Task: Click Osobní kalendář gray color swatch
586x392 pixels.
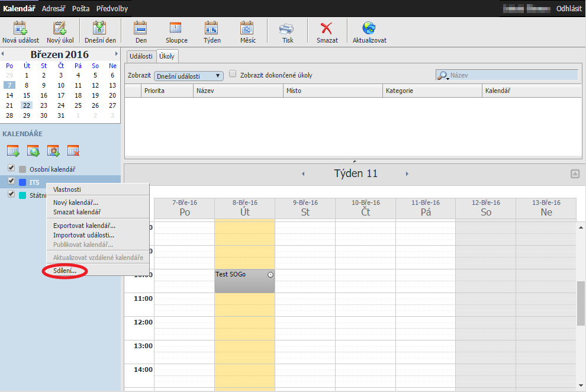Action: [x=22, y=169]
